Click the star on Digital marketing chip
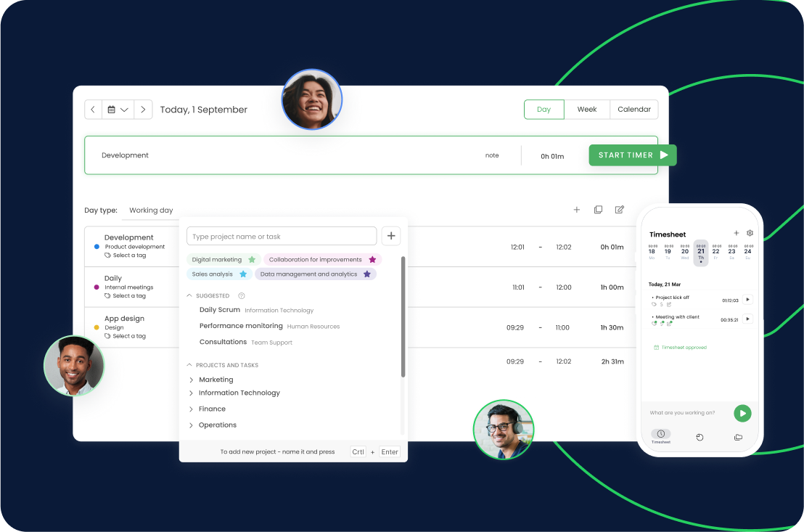Screen dimensions: 804x532 pyautogui.click(x=252, y=260)
